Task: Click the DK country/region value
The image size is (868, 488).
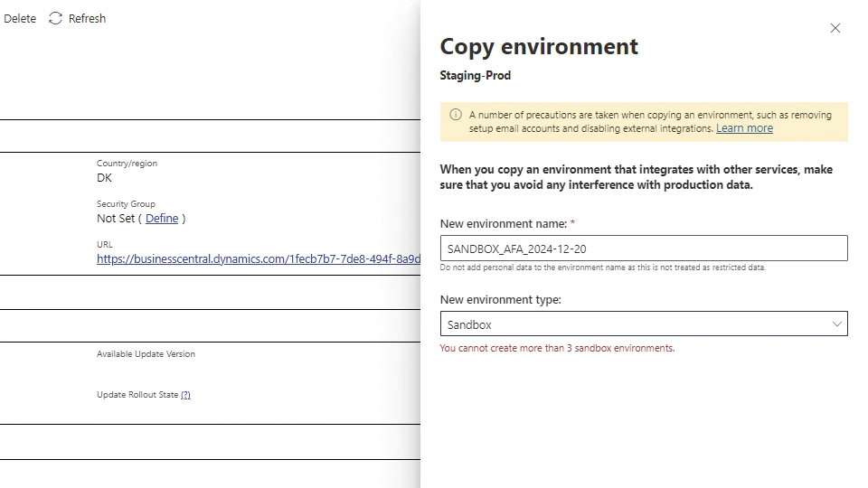Action: 104,178
